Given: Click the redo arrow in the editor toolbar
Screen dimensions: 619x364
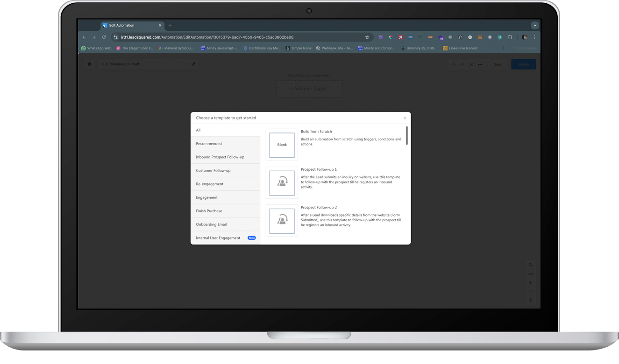Looking at the screenshot, I should [462, 64].
